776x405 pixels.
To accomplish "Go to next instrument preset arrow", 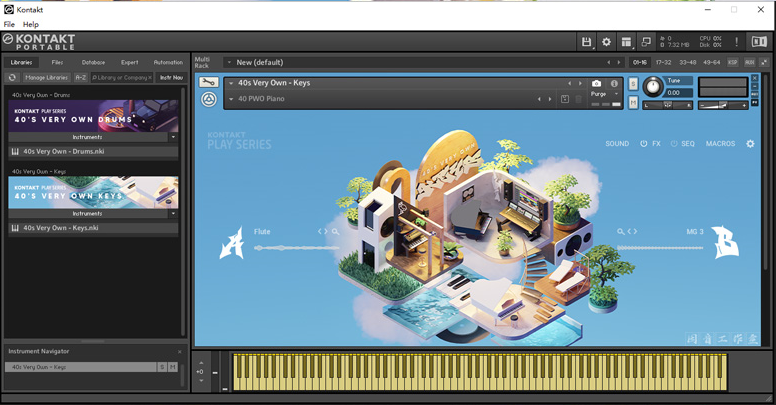I will click(x=581, y=83).
